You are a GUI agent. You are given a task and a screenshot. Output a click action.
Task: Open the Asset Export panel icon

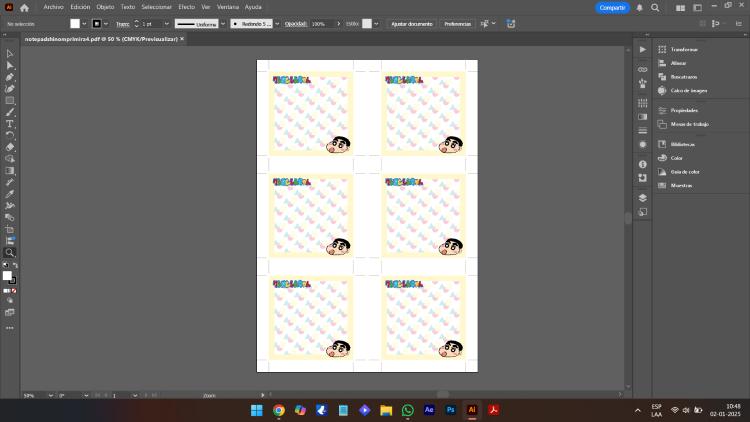click(642, 211)
